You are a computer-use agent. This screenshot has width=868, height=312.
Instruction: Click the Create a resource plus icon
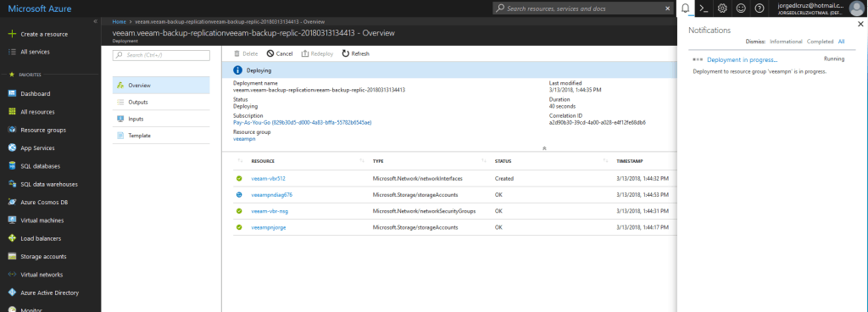point(12,34)
